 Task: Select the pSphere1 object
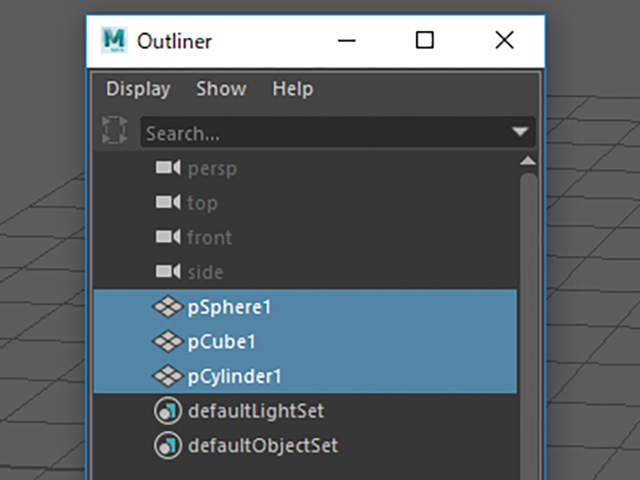305,307
